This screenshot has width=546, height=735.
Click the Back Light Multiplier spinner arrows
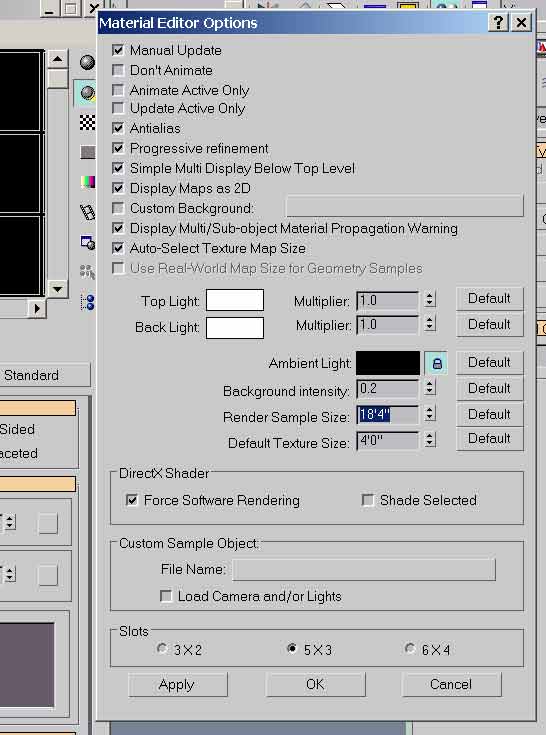(430, 324)
